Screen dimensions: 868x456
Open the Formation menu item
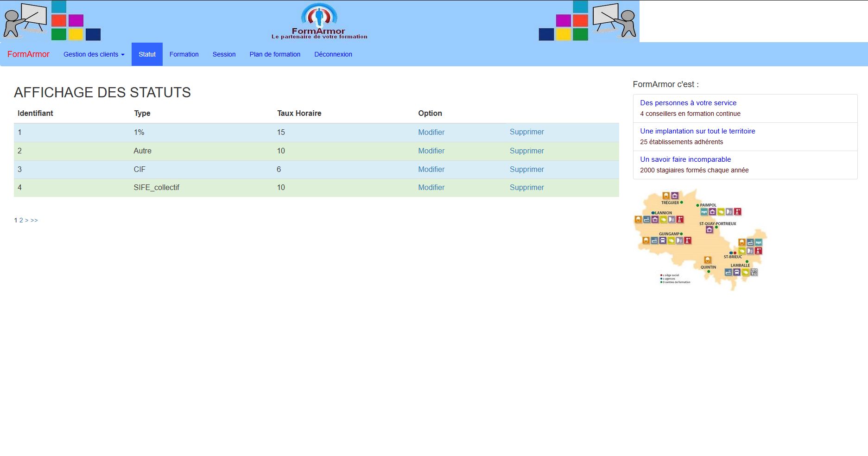tap(184, 54)
